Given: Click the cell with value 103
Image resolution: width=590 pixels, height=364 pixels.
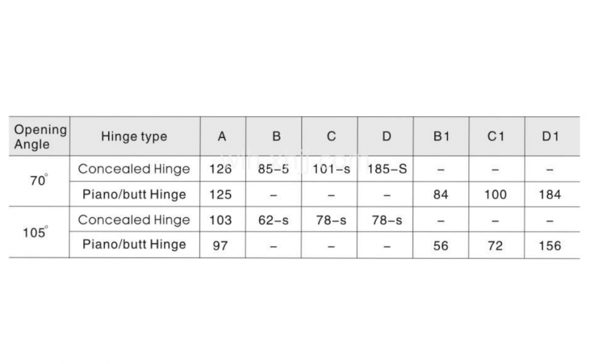Looking at the screenshot, I should (223, 220).
